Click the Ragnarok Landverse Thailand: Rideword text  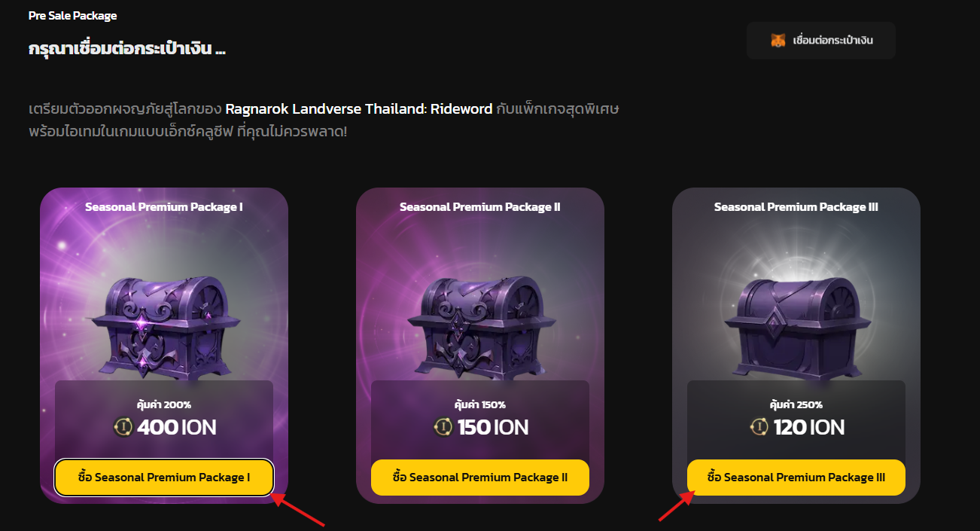(x=359, y=109)
